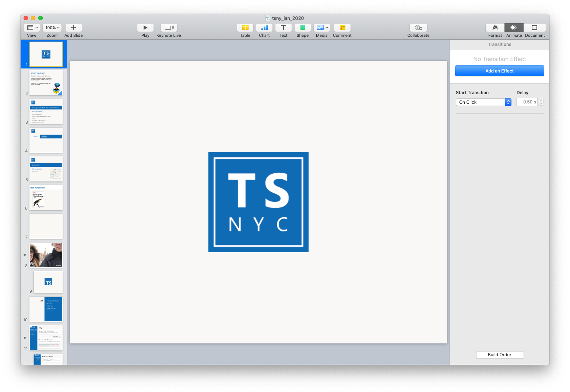The image size is (570, 392).
Task: Open the View options button
Action: pyautogui.click(x=32, y=28)
